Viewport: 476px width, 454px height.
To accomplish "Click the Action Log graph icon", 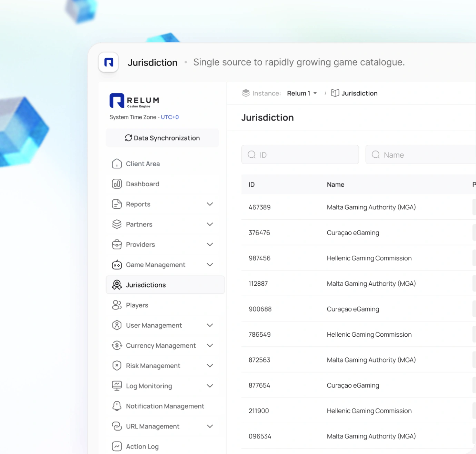I will 117,446.
